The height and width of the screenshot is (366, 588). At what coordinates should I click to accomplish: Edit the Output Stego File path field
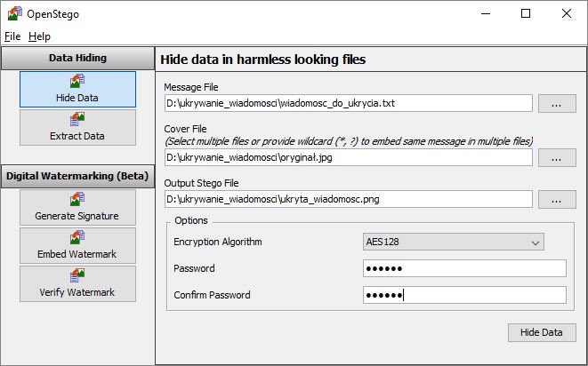(x=348, y=199)
